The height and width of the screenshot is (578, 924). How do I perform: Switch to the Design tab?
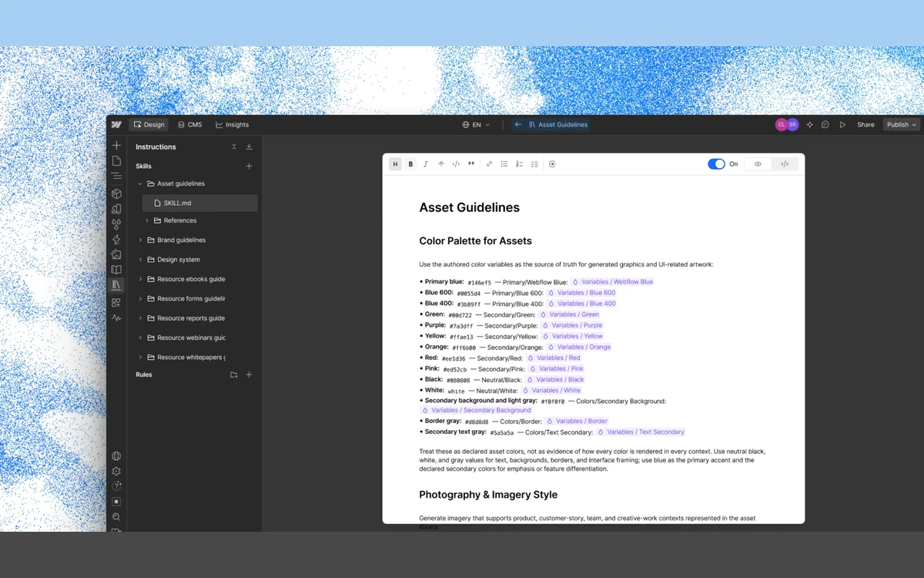click(x=149, y=125)
